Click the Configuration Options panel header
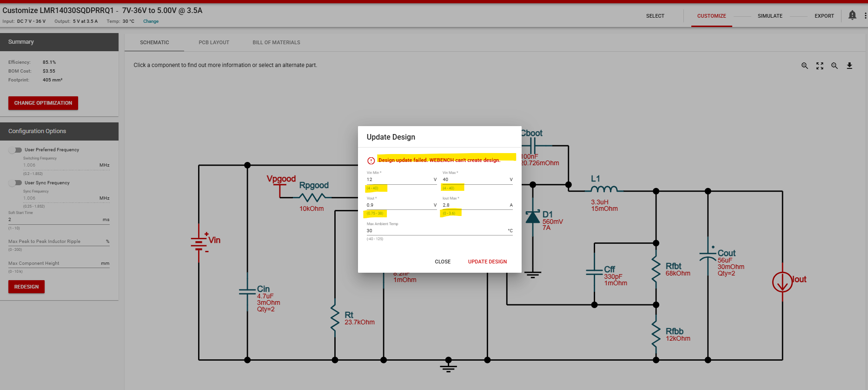868x390 pixels. tap(59, 131)
